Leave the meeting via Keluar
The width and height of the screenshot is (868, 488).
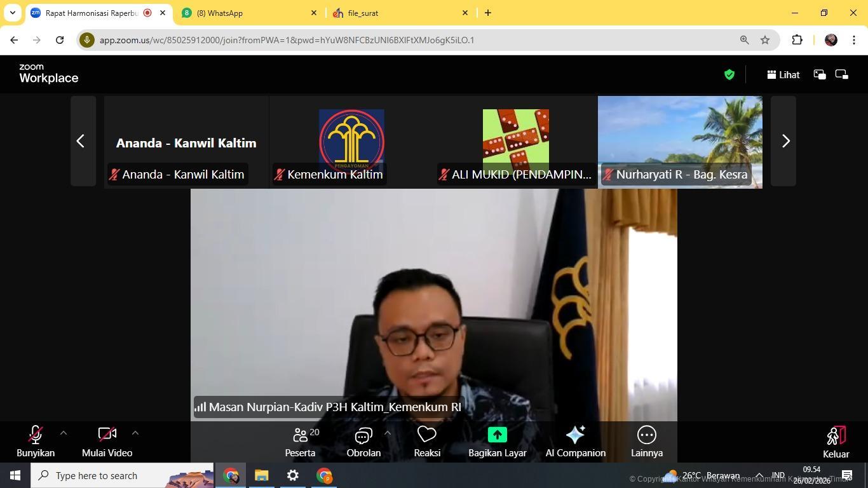(835, 442)
